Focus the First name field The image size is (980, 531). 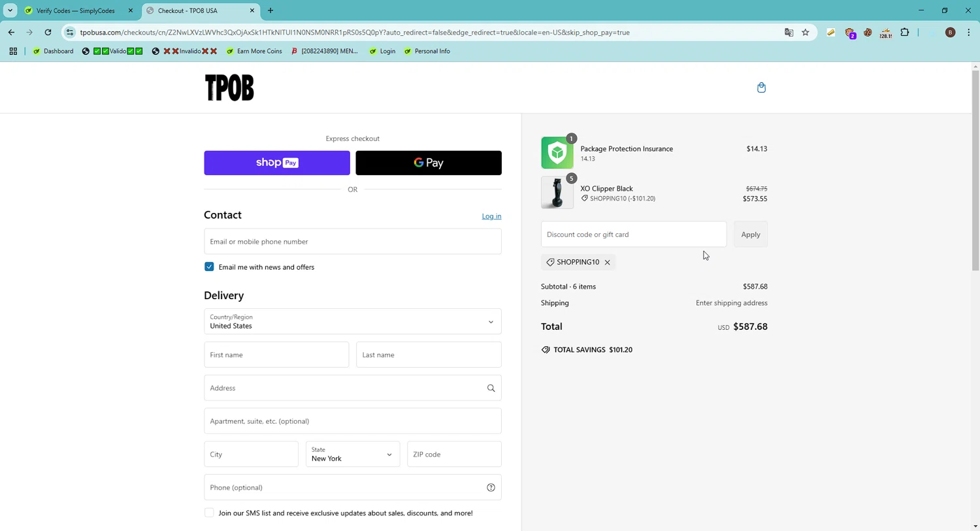point(276,355)
